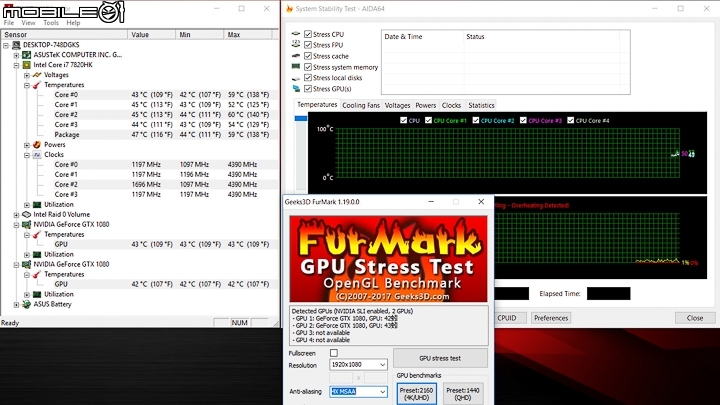Click the ASUSTeK motherboard icon in sensor tree

(x=27, y=55)
